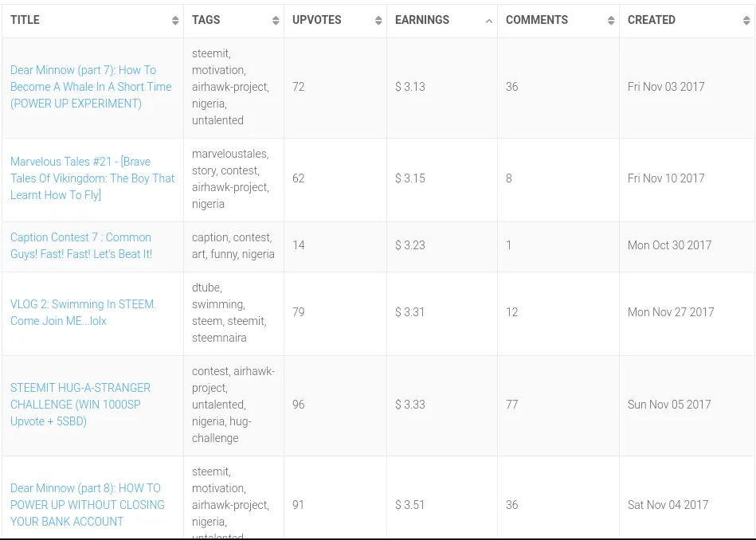Open Marvelous Tales #21 post link
The height and width of the screenshot is (540, 756).
(92, 178)
